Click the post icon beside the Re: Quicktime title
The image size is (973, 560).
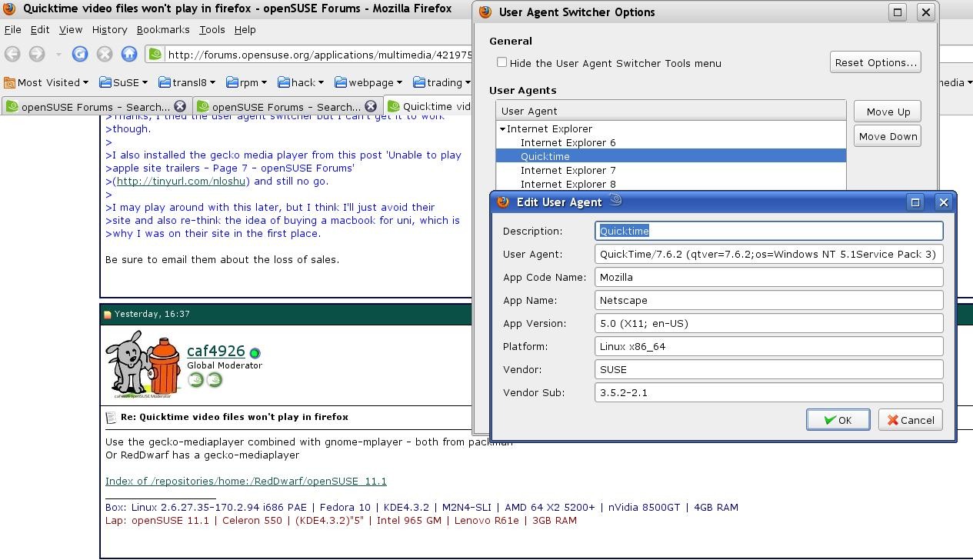pyautogui.click(x=111, y=417)
